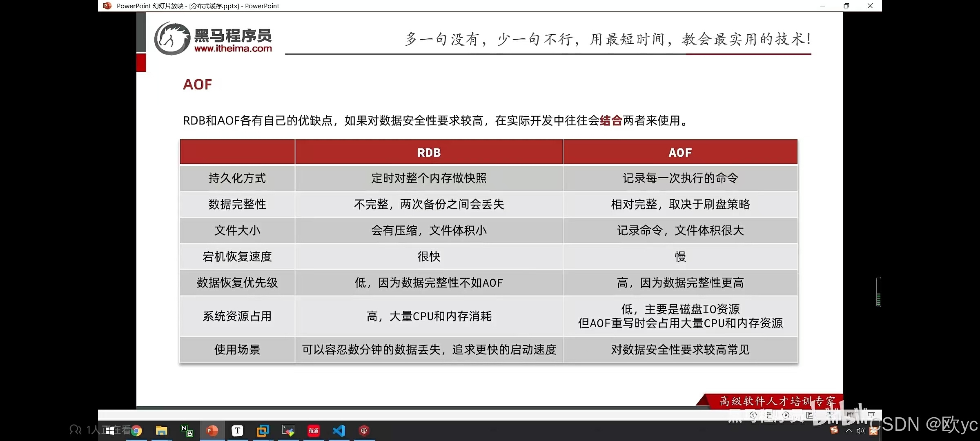Switch to Typora in the taskbar
This screenshot has width=980, height=441.
[x=238, y=430]
